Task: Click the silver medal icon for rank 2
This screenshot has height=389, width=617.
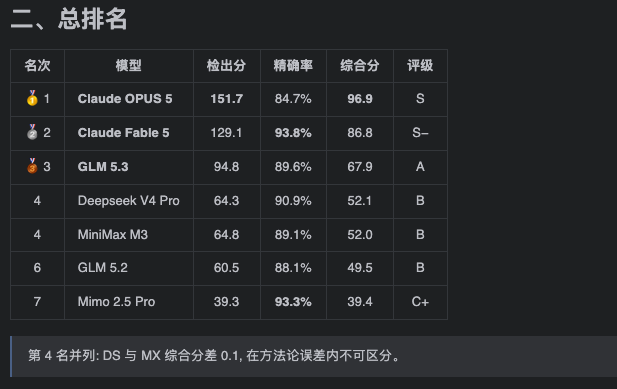Action: [x=32, y=133]
